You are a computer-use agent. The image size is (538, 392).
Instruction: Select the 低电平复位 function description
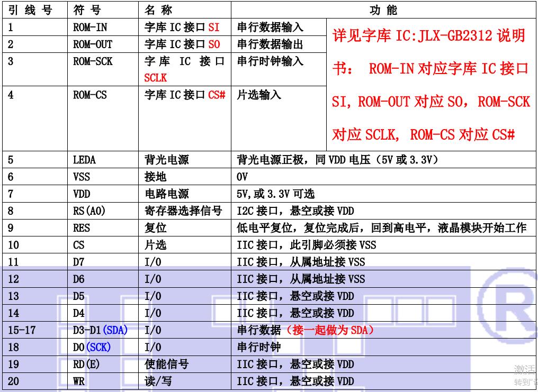tap(381, 228)
